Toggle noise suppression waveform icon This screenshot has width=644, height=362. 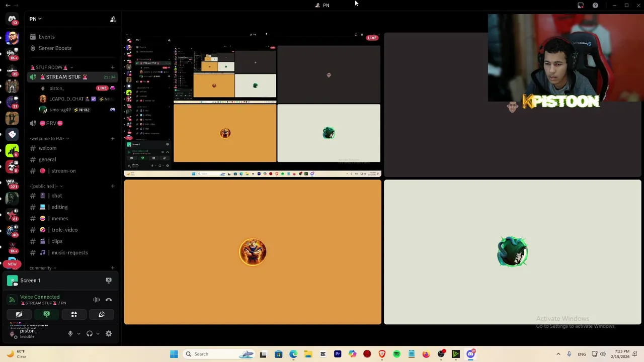point(96,300)
